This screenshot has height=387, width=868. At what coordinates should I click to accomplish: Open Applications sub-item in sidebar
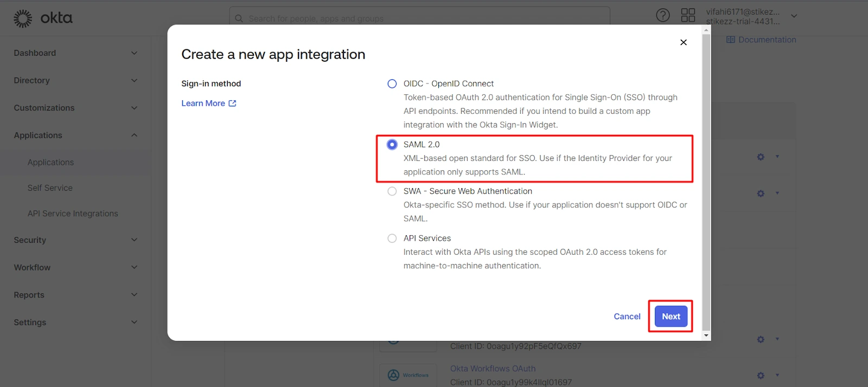pos(50,162)
